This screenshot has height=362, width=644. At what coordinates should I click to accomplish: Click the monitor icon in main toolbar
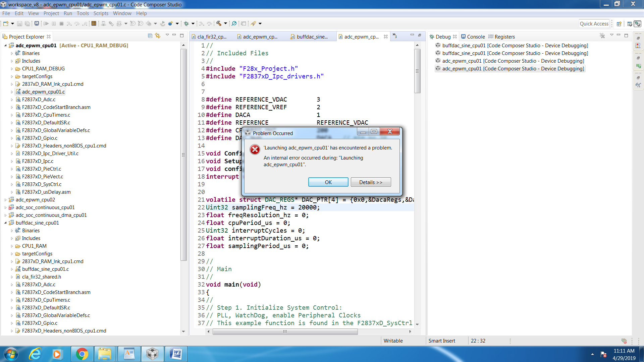37,23
